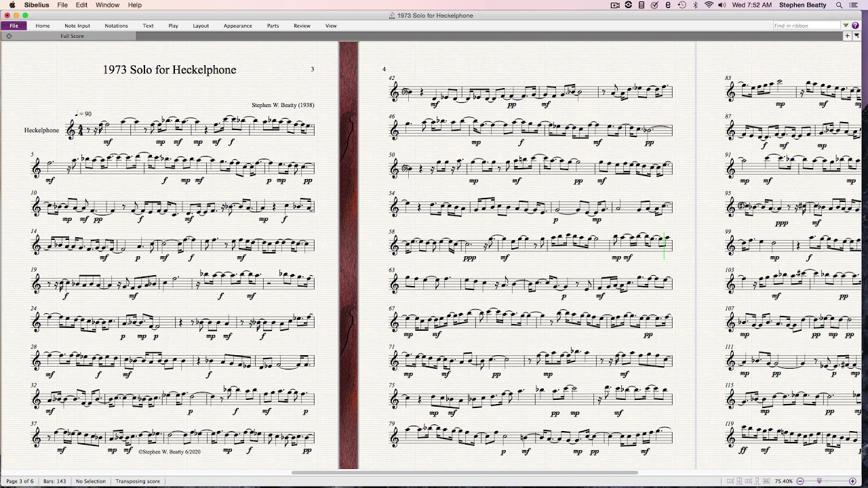
Task: Open a new tab with the plus button
Action: pos(848,36)
